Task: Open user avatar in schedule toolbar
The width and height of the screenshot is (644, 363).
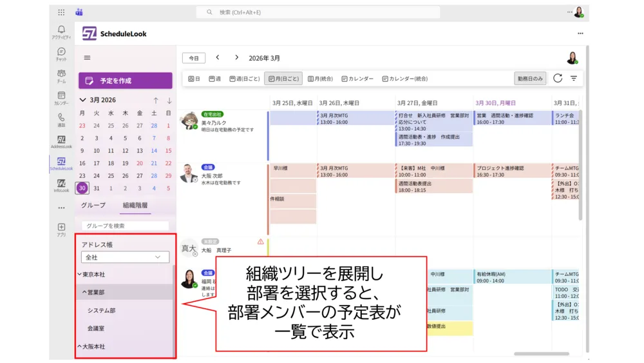Action: click(573, 58)
